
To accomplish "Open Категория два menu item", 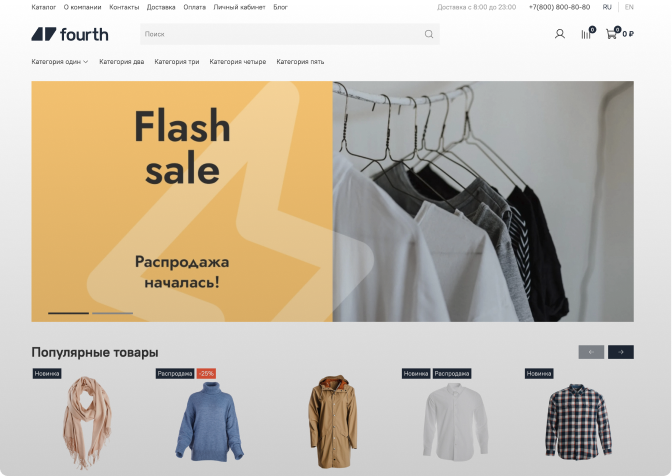I will (x=122, y=62).
